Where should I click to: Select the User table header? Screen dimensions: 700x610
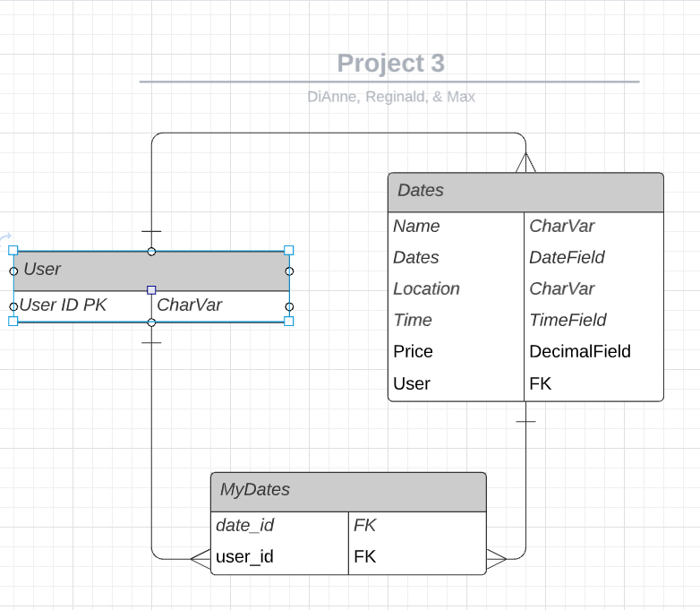pyautogui.click(x=151, y=271)
